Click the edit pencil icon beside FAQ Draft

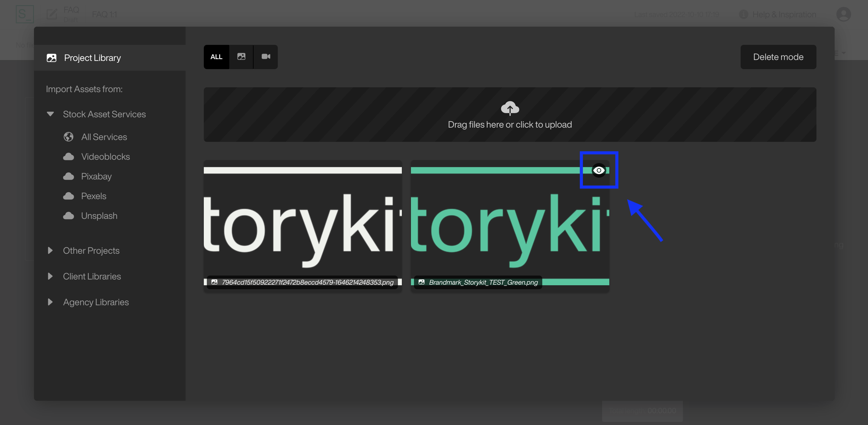click(51, 14)
